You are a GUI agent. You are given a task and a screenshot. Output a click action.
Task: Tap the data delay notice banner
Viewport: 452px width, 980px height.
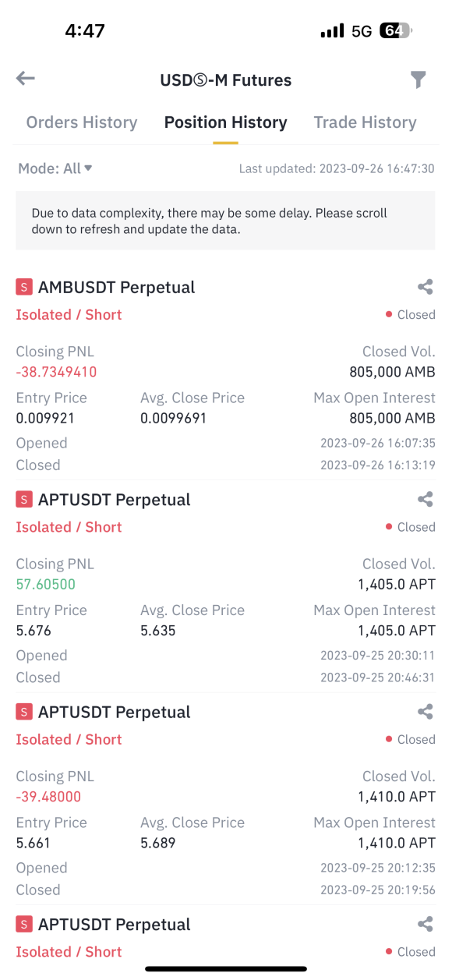(x=225, y=221)
